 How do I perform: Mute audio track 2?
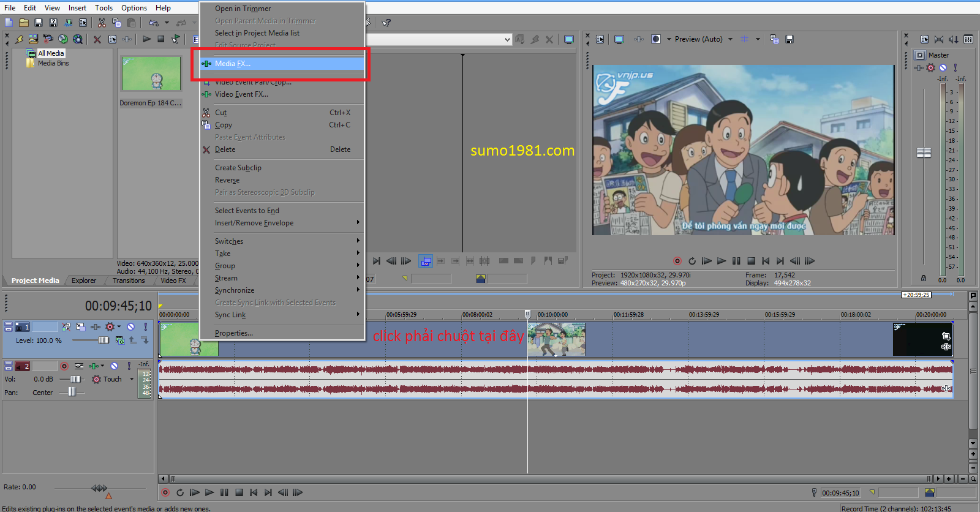tap(114, 366)
